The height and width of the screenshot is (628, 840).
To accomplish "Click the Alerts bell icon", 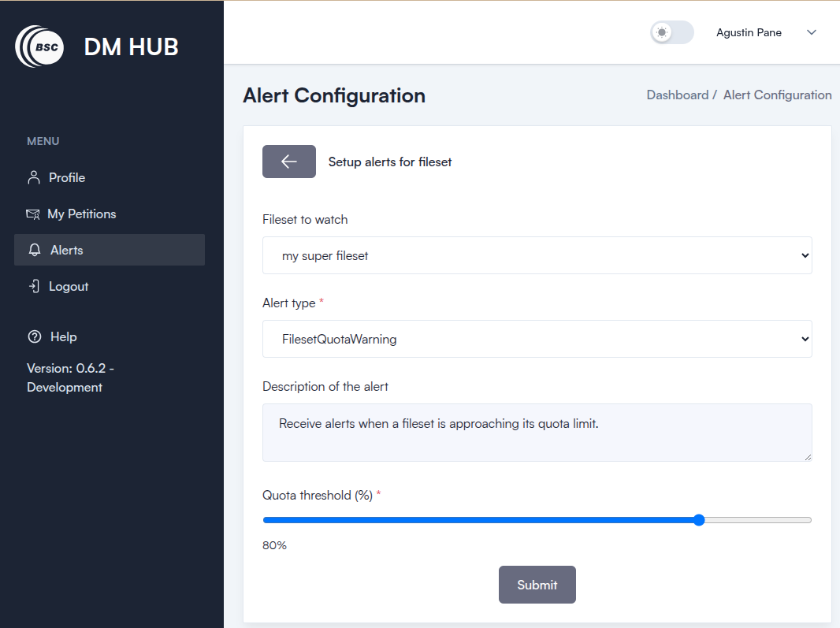I will coord(35,251).
